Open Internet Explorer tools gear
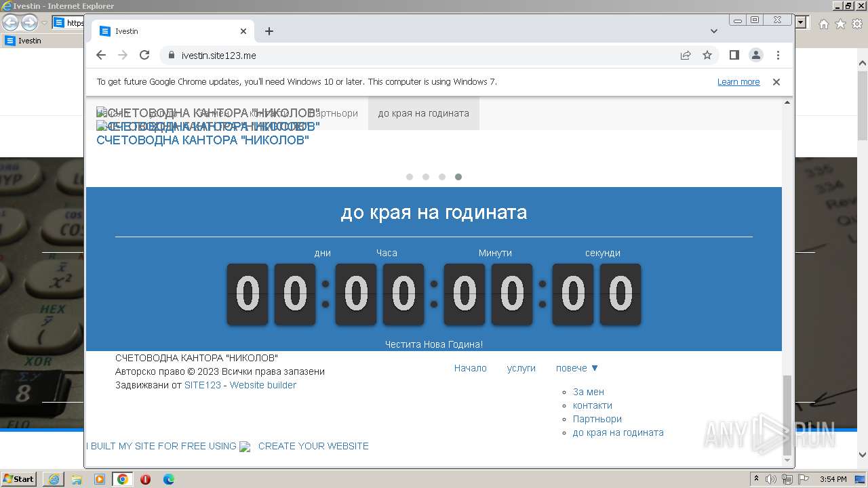The image size is (868, 488). click(856, 24)
